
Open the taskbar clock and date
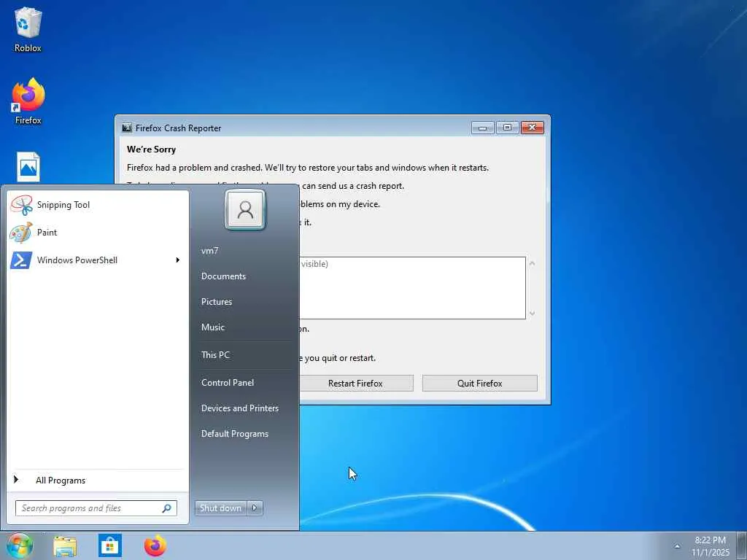tap(711, 546)
